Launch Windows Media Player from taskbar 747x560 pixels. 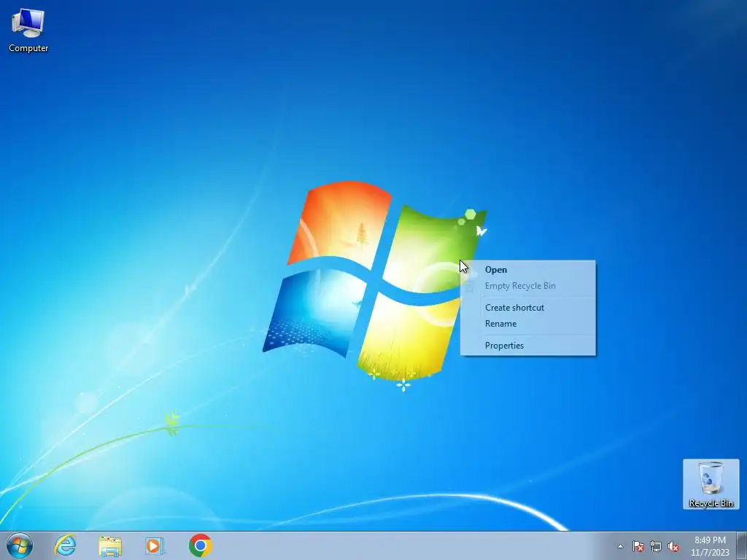coord(155,545)
